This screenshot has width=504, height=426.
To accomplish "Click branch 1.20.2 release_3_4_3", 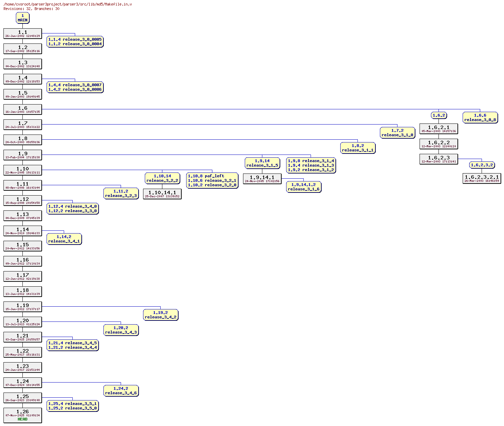I will pos(121,330).
